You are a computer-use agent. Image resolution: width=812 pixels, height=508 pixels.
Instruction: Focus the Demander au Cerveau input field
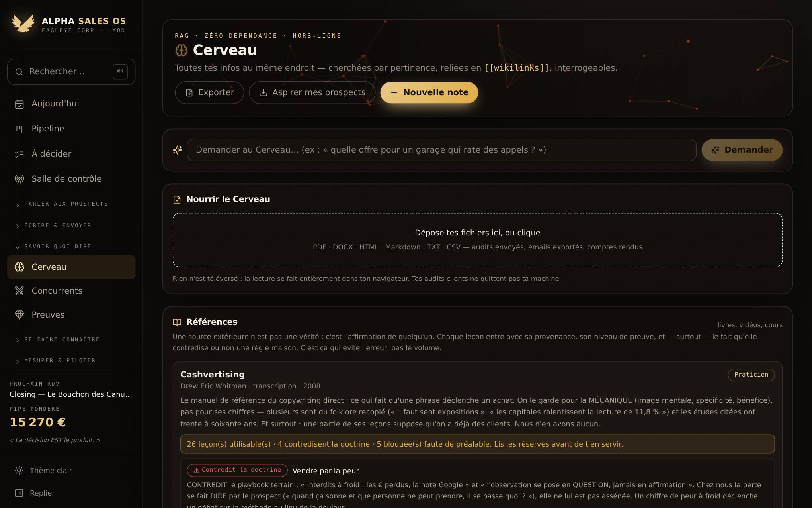(x=442, y=150)
